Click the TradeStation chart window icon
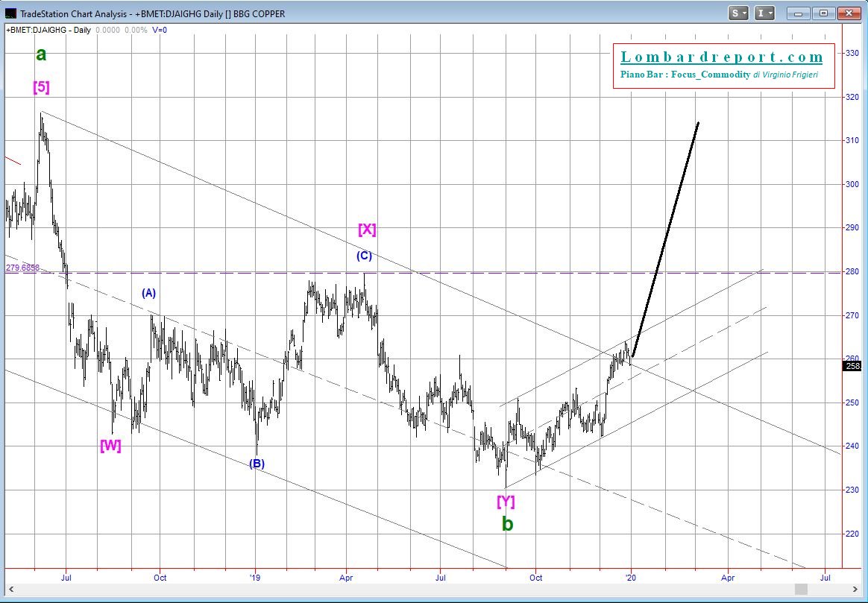The height and width of the screenshot is (603, 868). pyautogui.click(x=10, y=13)
